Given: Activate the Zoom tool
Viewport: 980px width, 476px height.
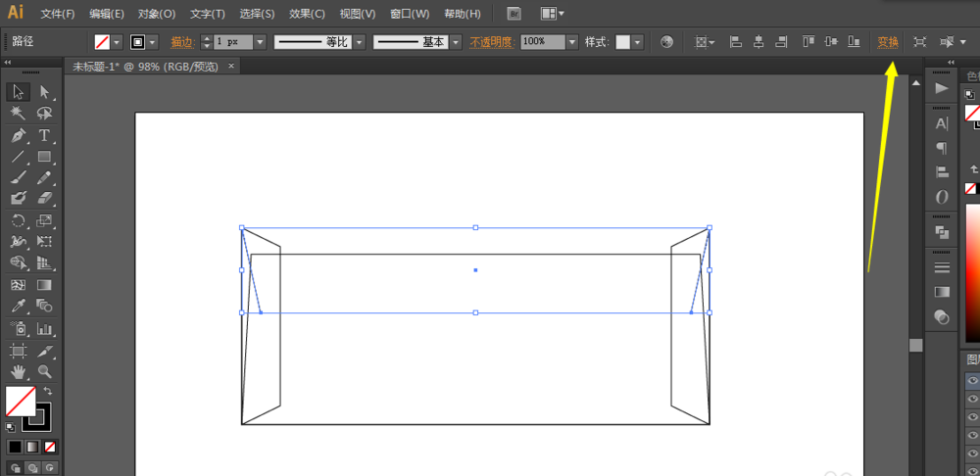Looking at the screenshot, I should 44,371.
